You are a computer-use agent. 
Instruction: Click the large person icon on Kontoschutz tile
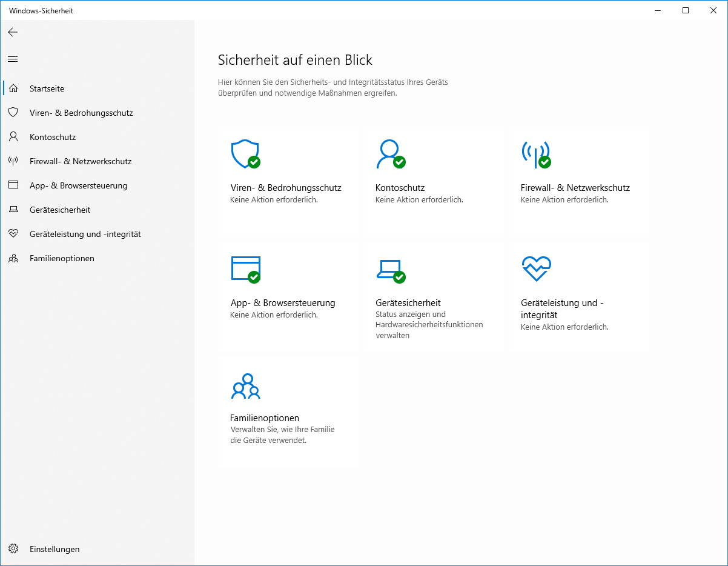(391, 154)
